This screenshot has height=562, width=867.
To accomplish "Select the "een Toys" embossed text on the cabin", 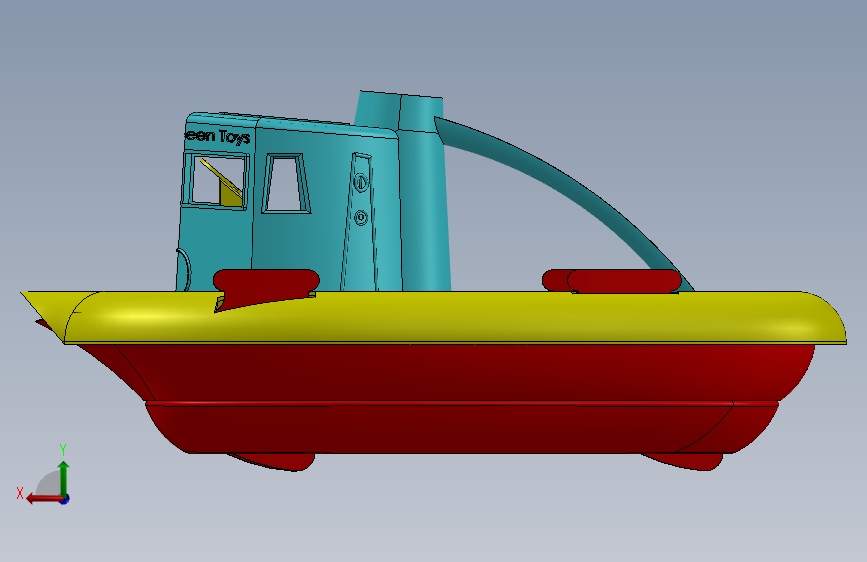I will click(x=217, y=137).
